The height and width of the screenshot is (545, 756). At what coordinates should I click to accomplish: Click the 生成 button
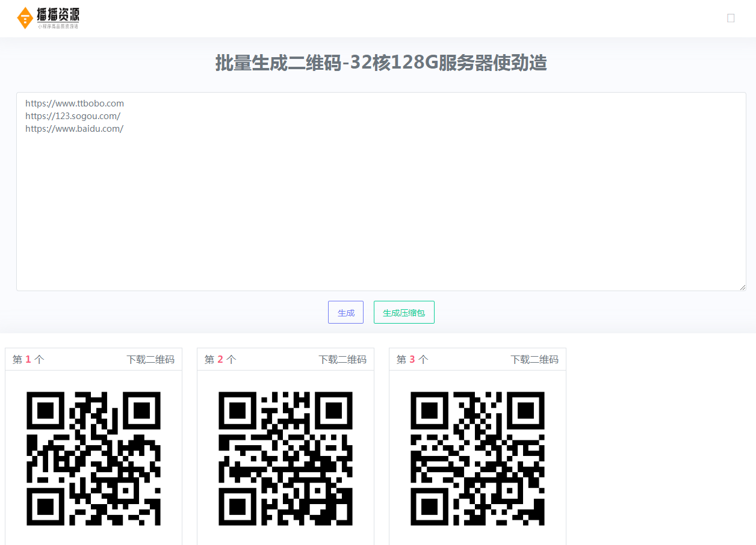pos(345,312)
